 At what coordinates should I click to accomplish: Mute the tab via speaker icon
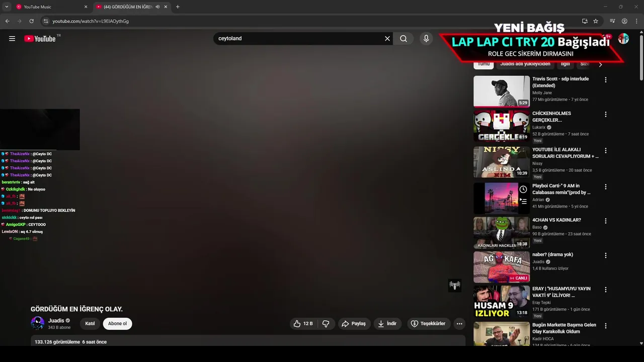pos(157,7)
